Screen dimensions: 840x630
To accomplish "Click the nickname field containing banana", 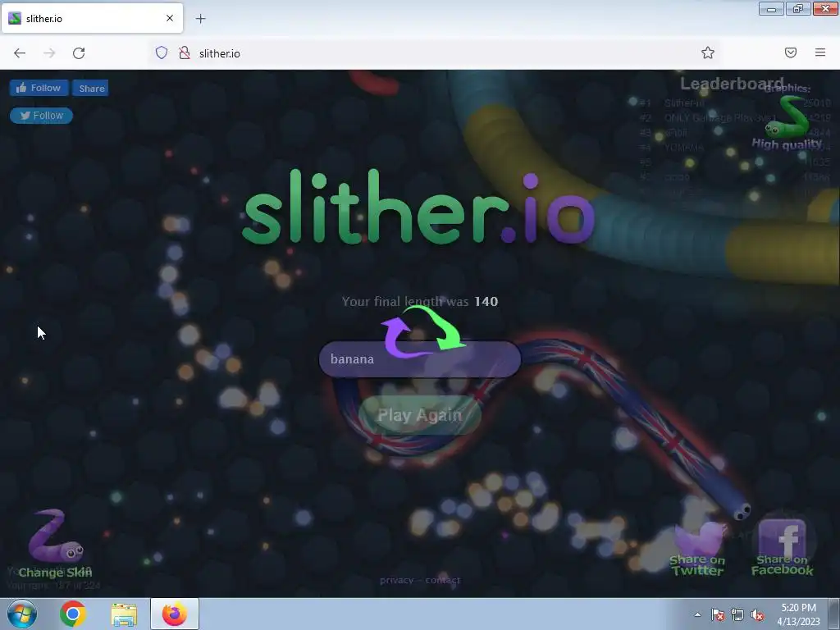I will point(420,359).
